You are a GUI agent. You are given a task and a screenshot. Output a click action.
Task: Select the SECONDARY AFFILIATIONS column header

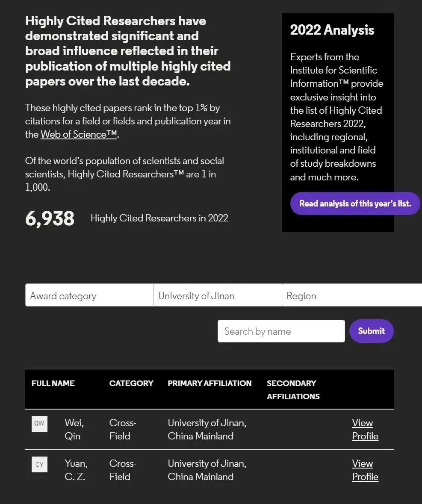(x=293, y=389)
